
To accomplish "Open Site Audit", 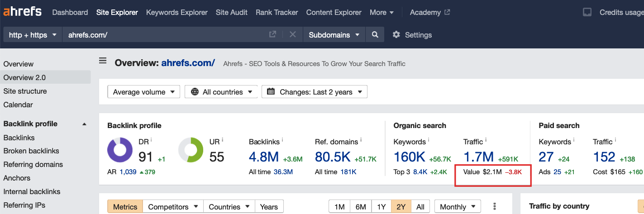I will pyautogui.click(x=232, y=12).
